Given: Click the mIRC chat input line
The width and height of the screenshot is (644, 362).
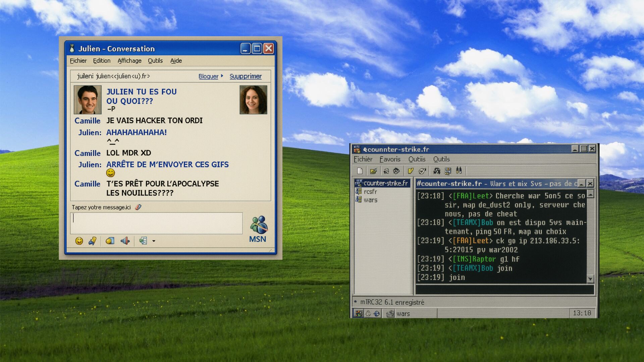Looking at the screenshot, I should pyautogui.click(x=505, y=289).
